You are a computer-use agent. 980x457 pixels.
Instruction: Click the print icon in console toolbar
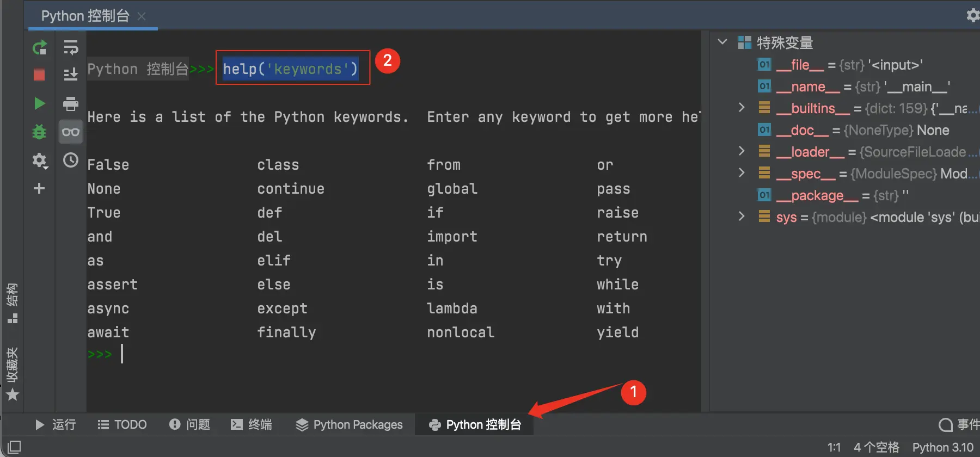click(x=71, y=103)
